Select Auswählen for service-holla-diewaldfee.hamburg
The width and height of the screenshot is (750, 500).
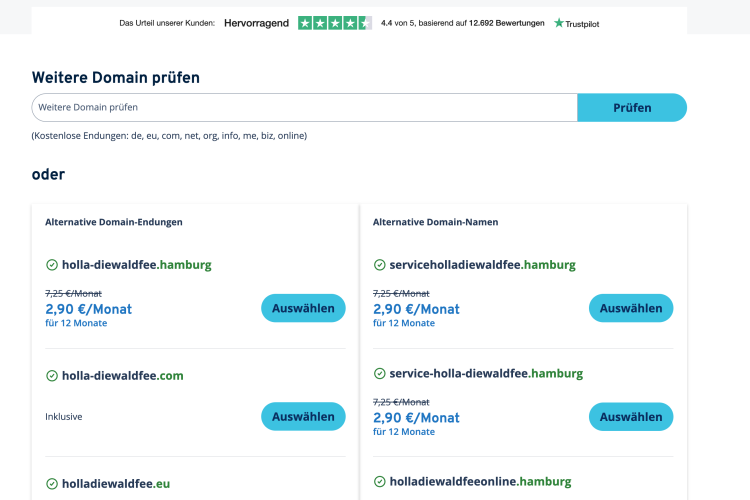(631, 416)
